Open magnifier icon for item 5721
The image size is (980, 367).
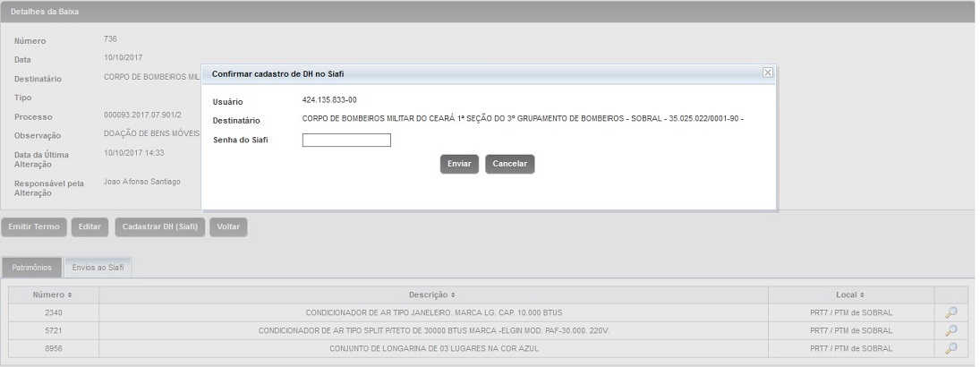click(x=950, y=330)
